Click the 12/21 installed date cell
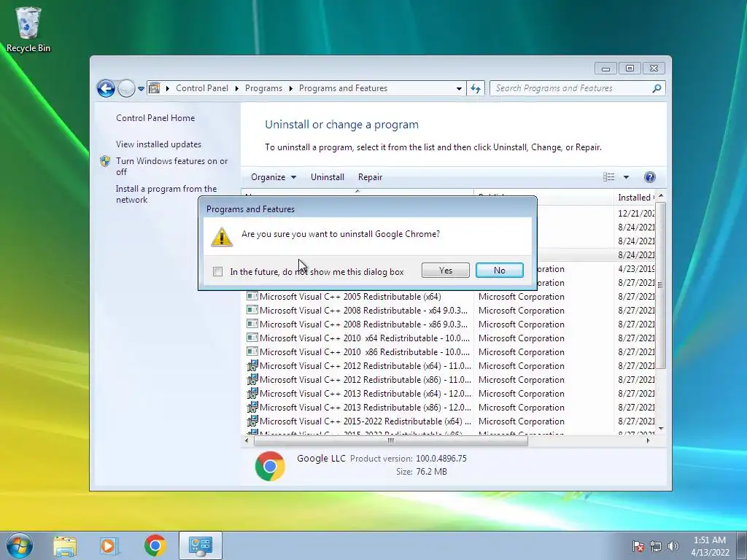The height and width of the screenshot is (560, 747). [636, 214]
